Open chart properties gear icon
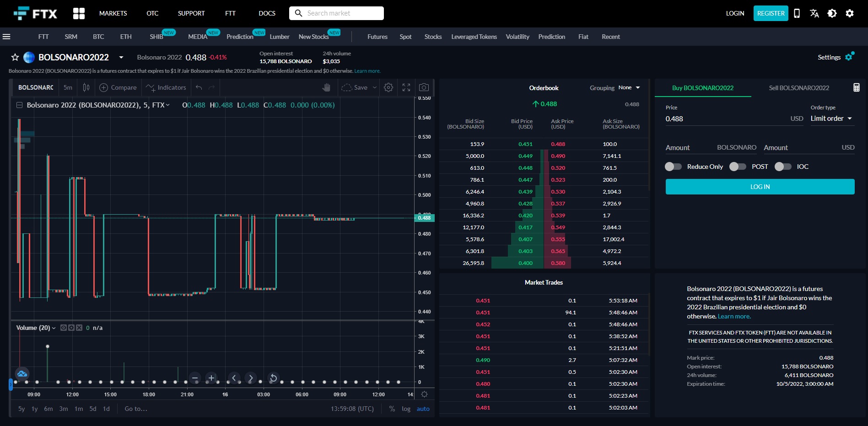Image resolution: width=868 pixels, height=426 pixels. click(388, 87)
